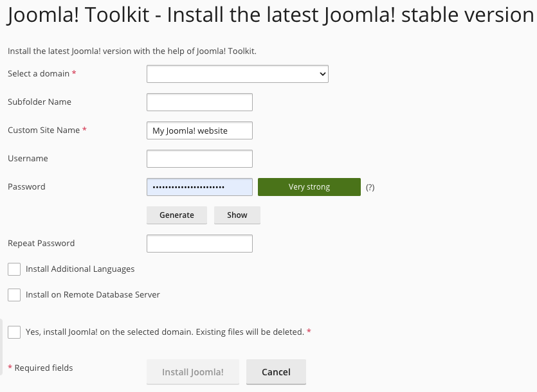537x392 pixels.
Task: Click the Select a domain label
Action: 39,74
